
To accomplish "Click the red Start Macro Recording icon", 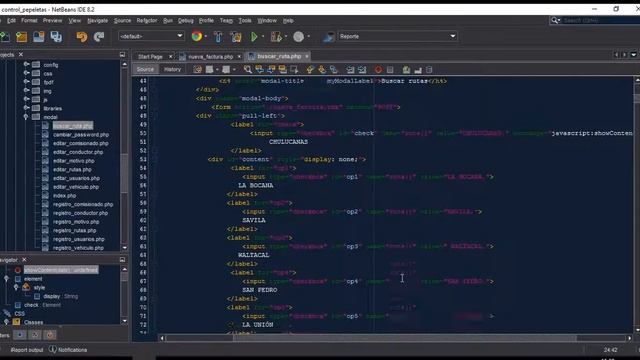I will 378,69.
